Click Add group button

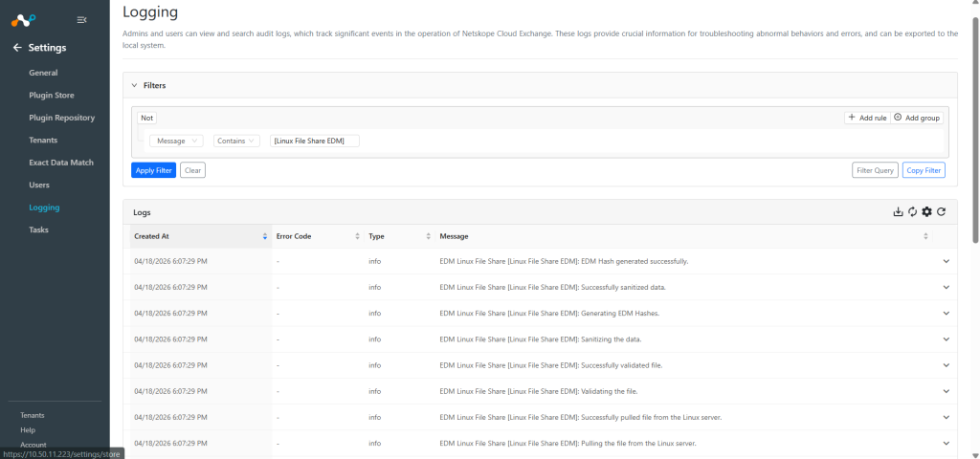click(917, 118)
